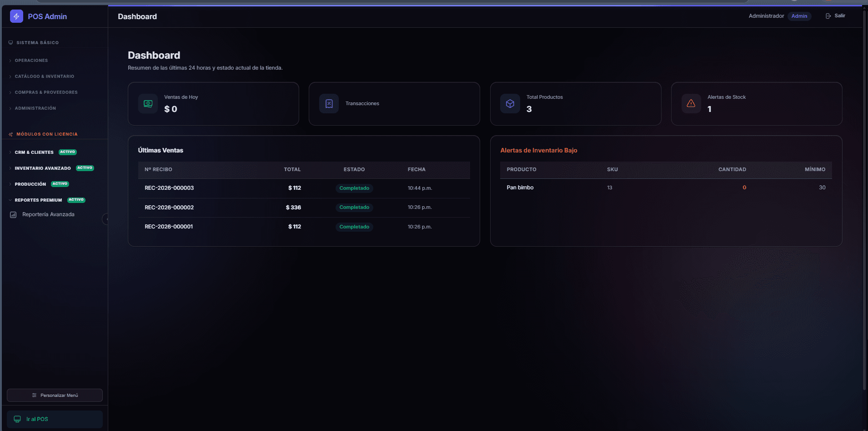Expand the Compras & Proveedores section
The width and height of the screenshot is (868, 431).
click(x=43, y=92)
